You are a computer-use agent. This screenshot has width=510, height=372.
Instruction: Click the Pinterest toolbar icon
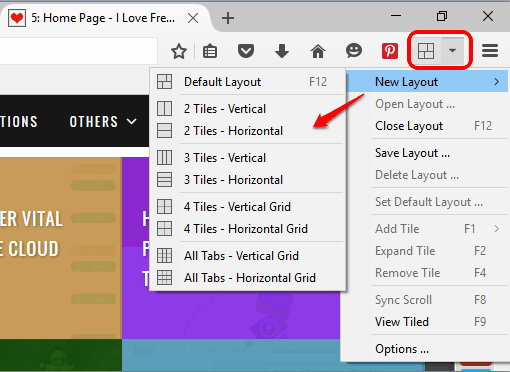(390, 51)
